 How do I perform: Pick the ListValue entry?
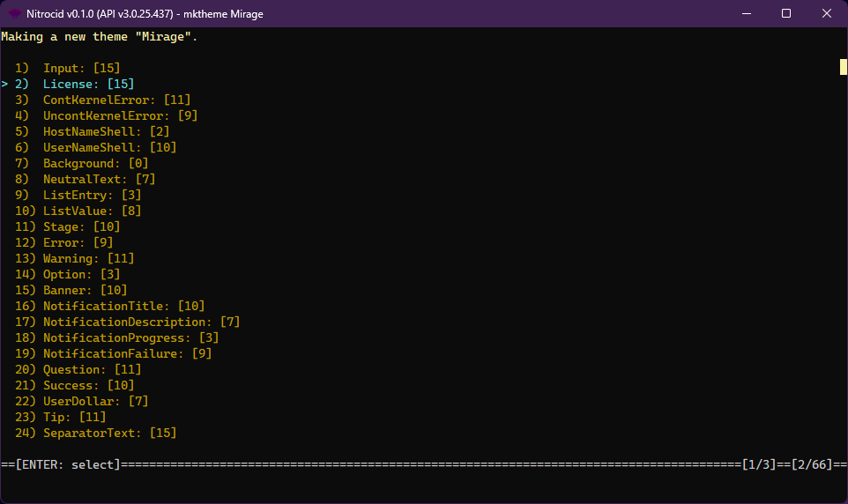[x=92, y=211]
